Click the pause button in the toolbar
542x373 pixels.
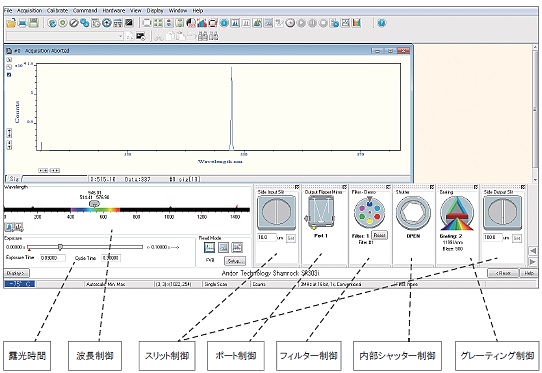click(x=312, y=23)
